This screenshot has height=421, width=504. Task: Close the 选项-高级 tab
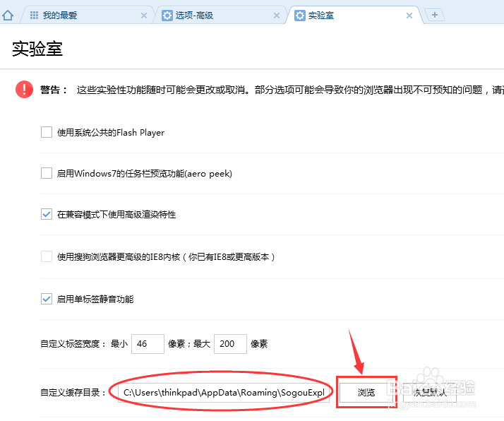[x=277, y=16]
